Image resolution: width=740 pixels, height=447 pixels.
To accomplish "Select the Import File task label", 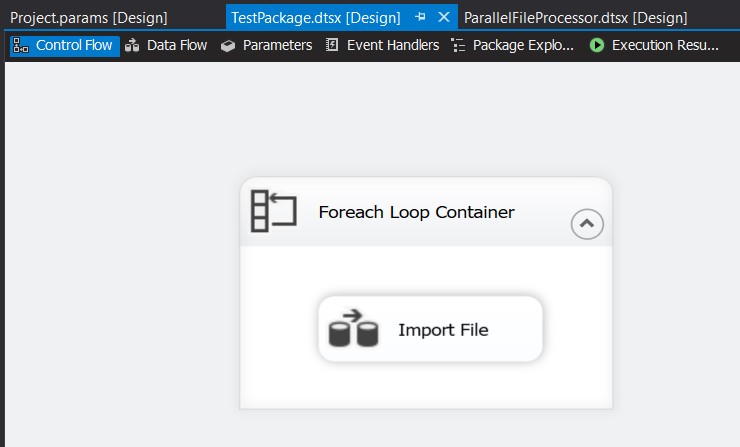I will tap(443, 329).
